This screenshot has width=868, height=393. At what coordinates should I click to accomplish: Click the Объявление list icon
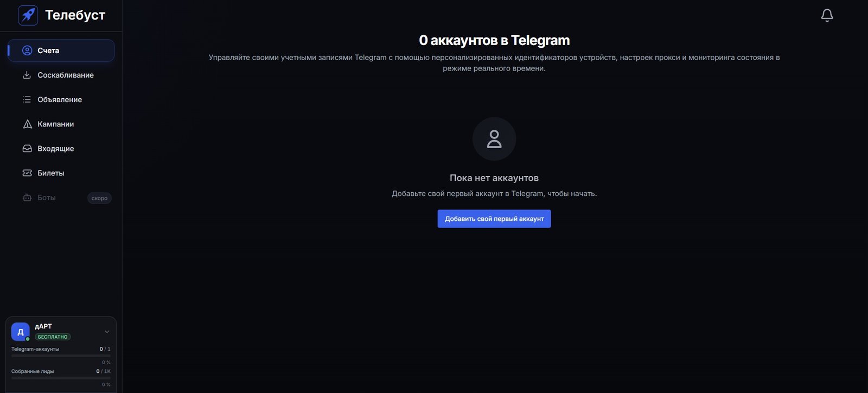[x=27, y=99]
